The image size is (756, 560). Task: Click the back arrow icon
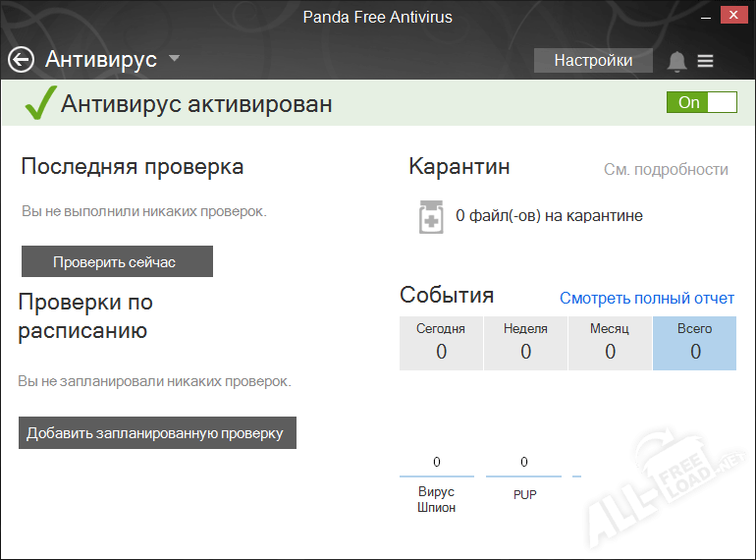(x=21, y=60)
